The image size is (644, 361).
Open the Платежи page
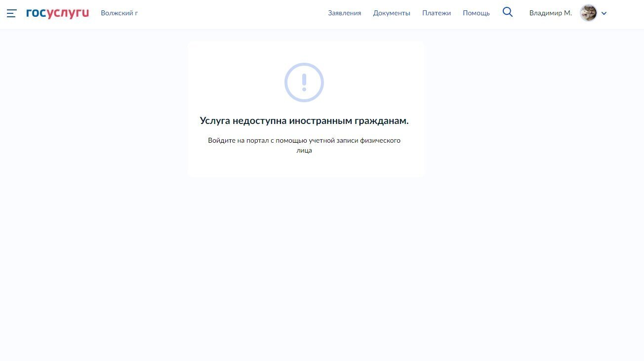tap(436, 13)
